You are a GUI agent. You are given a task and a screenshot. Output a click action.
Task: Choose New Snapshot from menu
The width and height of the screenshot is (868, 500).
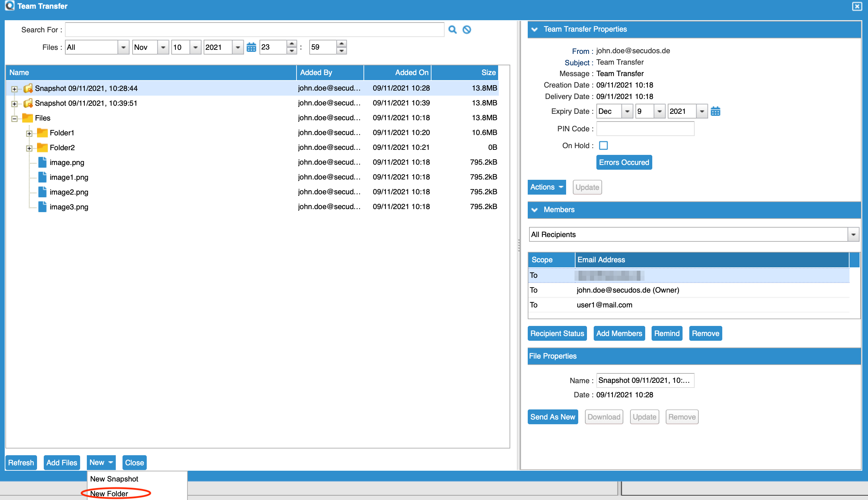pyautogui.click(x=114, y=478)
